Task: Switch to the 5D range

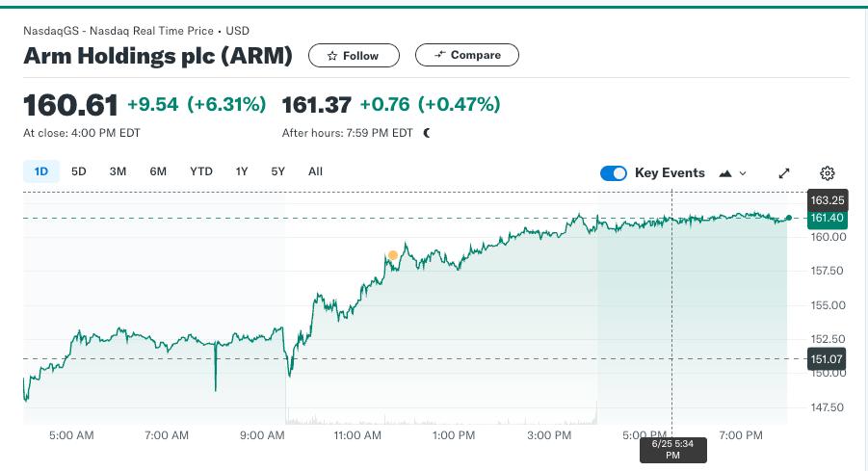Action: tap(79, 171)
